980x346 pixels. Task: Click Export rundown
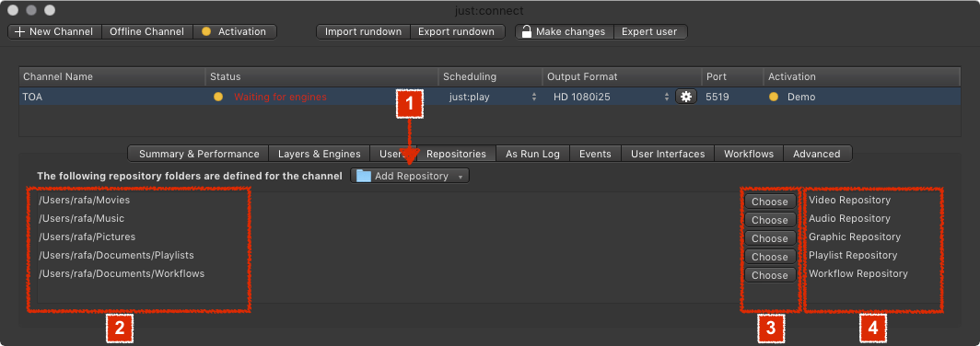(x=458, y=32)
